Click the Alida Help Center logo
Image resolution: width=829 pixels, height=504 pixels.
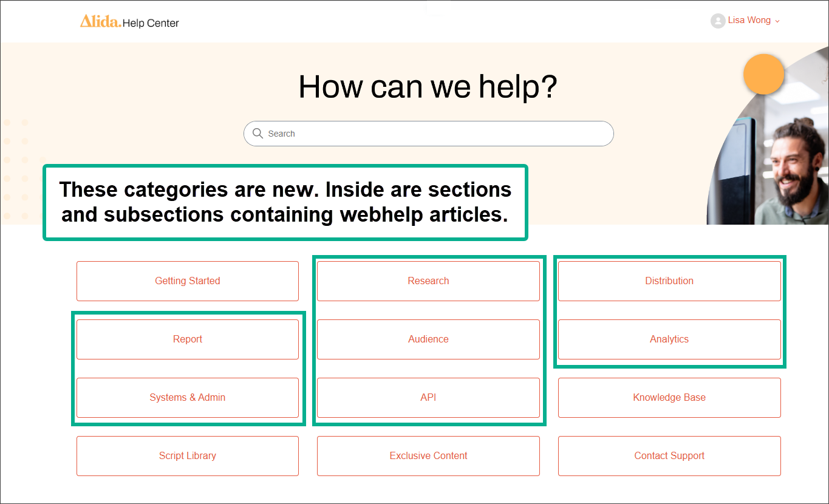129,22
